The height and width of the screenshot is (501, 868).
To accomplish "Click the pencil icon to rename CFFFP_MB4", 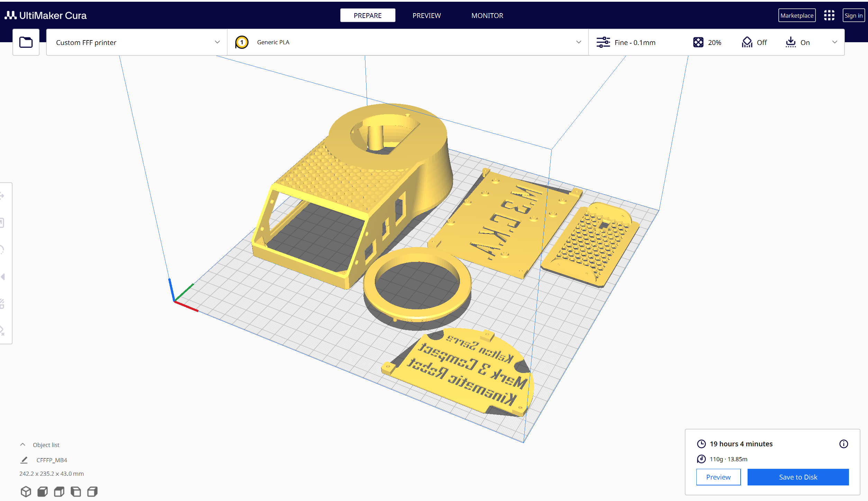I will click(x=24, y=460).
